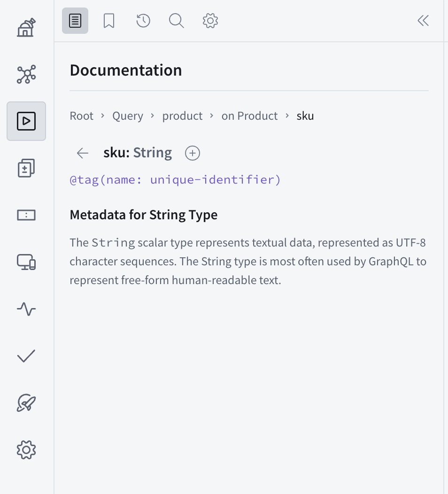Open the Checks checkmark in the sidebar

[26, 356]
